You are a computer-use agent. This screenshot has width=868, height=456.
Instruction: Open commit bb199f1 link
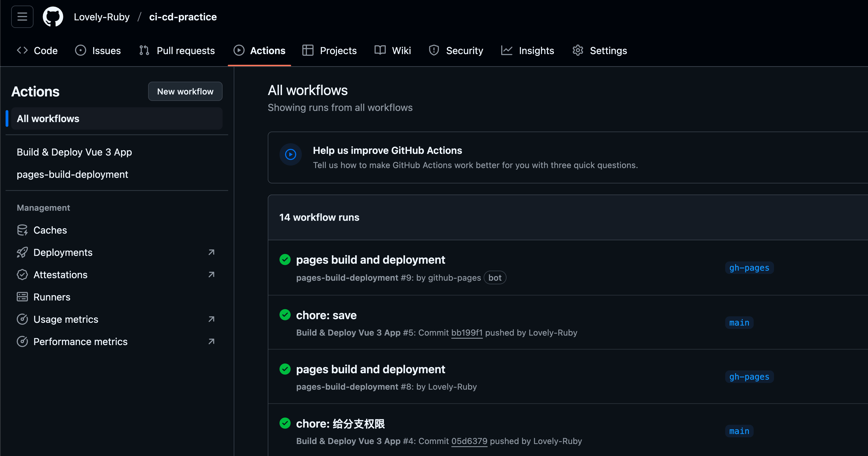[467, 333]
